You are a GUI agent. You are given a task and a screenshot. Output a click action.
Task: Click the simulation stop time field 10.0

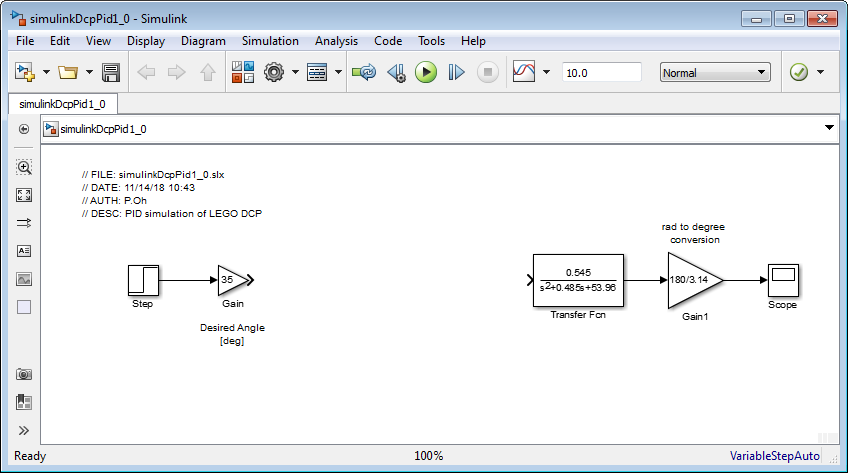click(x=602, y=72)
